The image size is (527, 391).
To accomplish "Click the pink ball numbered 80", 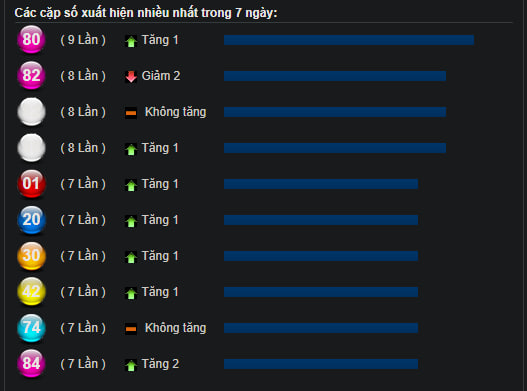I will coord(31,39).
